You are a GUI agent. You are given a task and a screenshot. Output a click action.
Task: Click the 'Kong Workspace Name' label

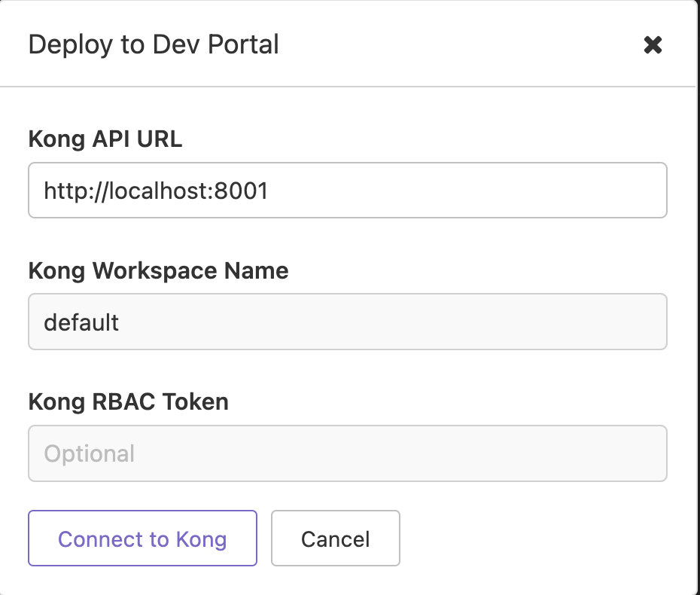coord(159,270)
